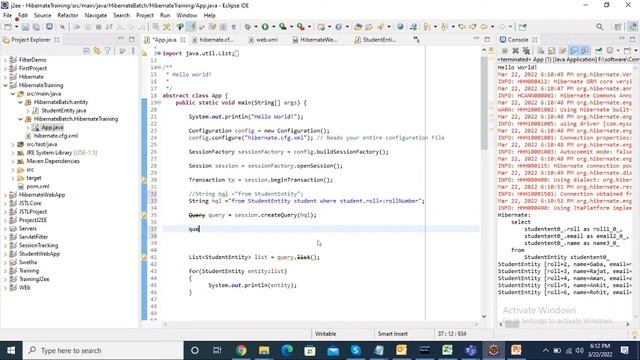The image size is (640, 360).
Task: Open the Project menu
Action: [x=145, y=16]
